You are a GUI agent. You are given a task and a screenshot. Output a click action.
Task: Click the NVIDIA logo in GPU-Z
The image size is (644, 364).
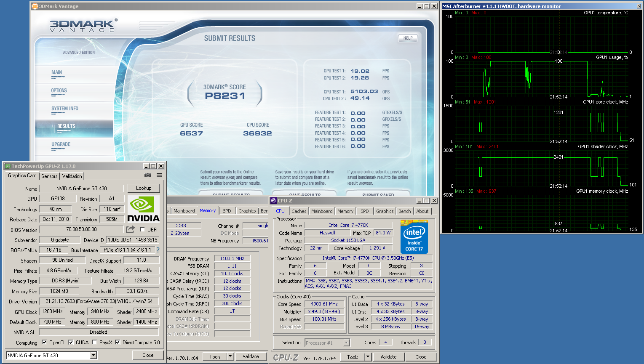(x=143, y=209)
